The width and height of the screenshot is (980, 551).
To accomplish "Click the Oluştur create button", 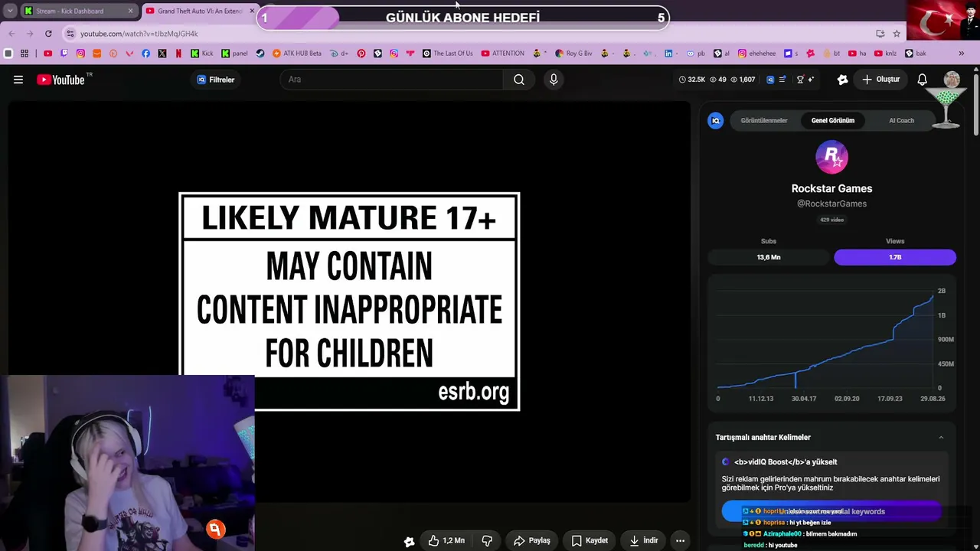I will (x=880, y=80).
